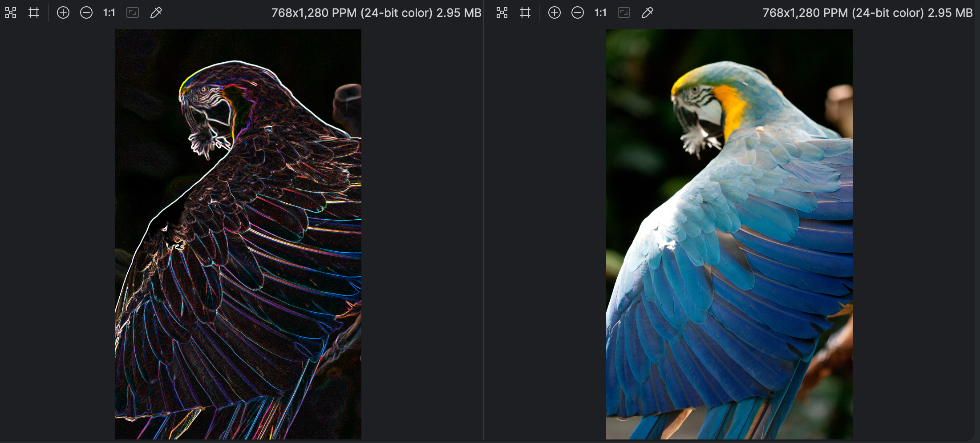Click the vertical splitter between image panes
The image size is (980, 443).
[484, 222]
